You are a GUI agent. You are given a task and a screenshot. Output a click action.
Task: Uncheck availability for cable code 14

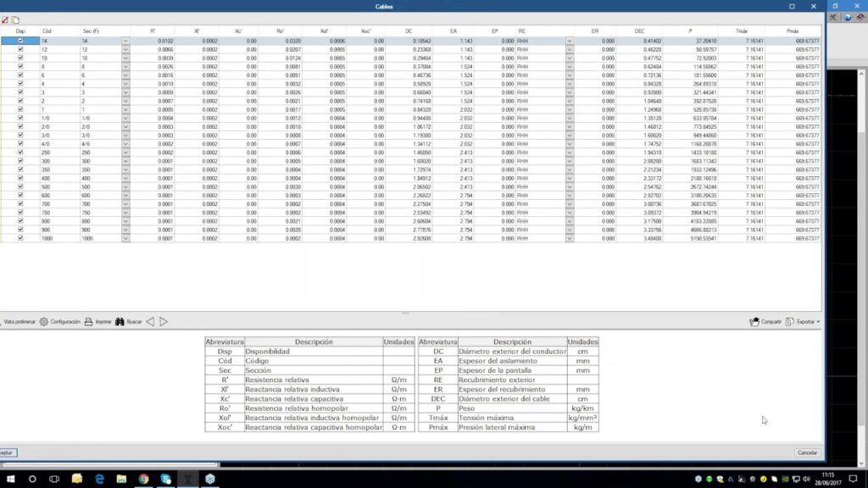20,41
